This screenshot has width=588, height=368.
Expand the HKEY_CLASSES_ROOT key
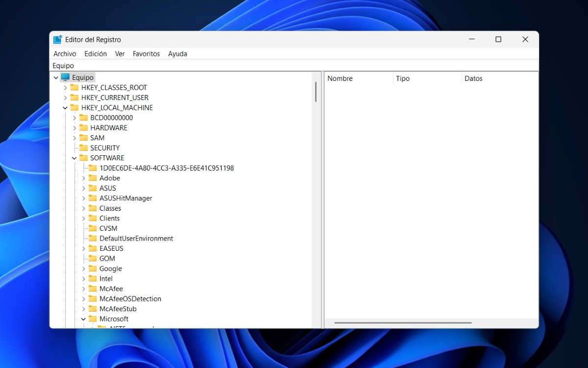(65, 88)
